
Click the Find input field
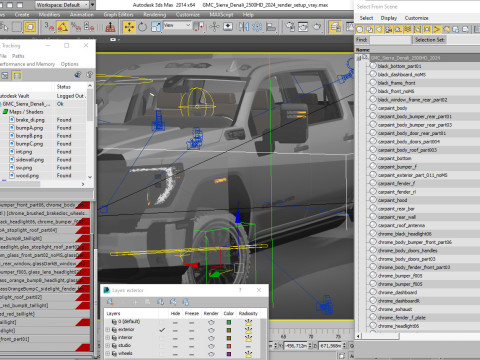[390, 40]
